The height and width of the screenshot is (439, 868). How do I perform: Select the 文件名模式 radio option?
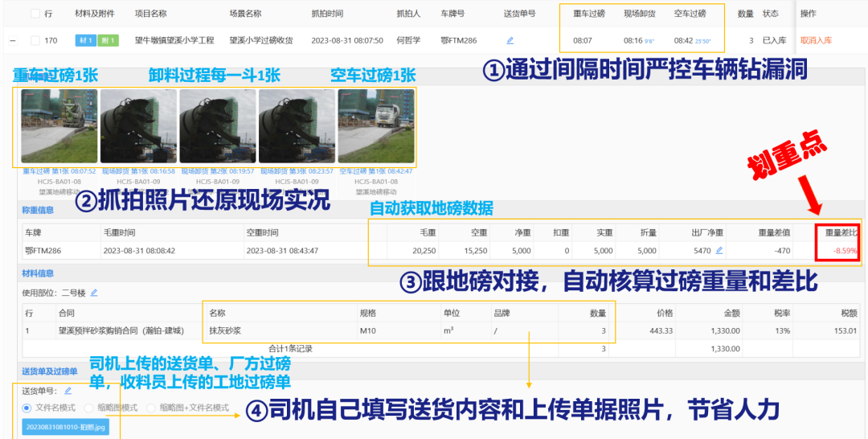click(27, 408)
